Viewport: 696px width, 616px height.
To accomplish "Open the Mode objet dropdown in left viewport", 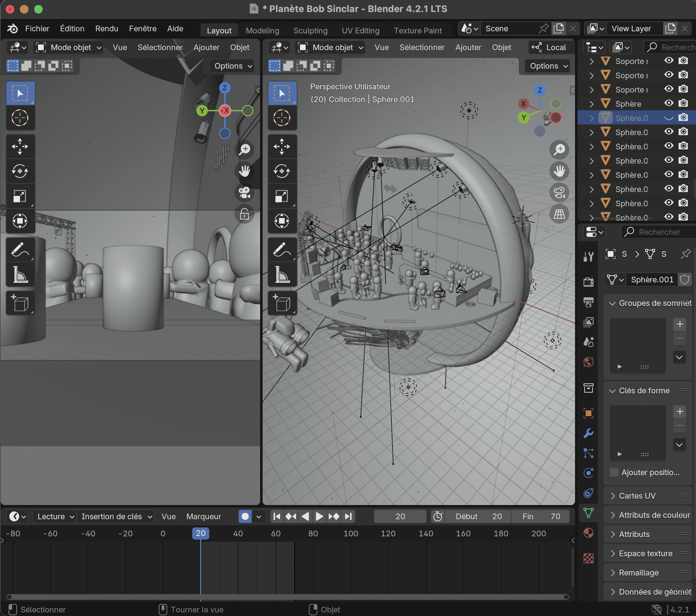I will (69, 47).
